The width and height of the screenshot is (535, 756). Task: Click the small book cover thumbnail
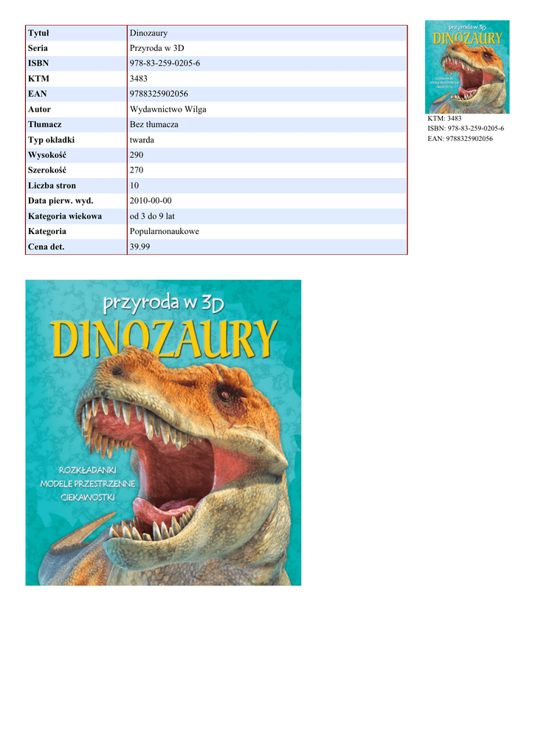coord(466,66)
